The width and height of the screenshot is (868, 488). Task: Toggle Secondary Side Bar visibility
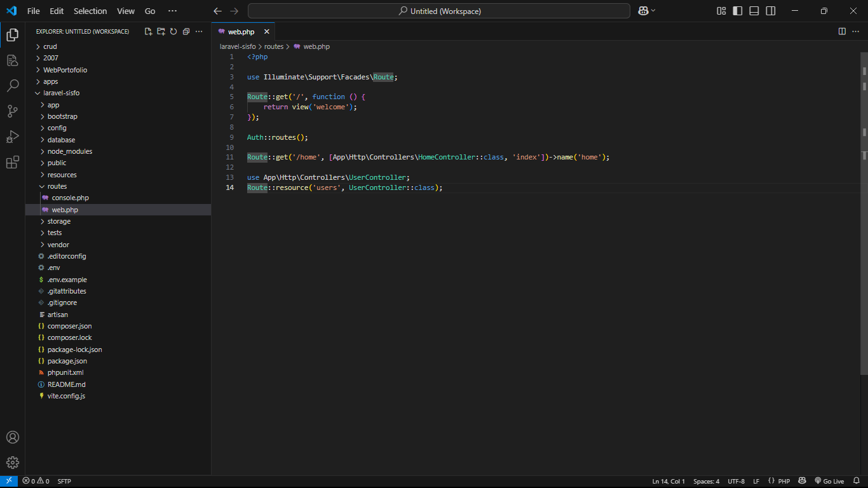coord(771,11)
